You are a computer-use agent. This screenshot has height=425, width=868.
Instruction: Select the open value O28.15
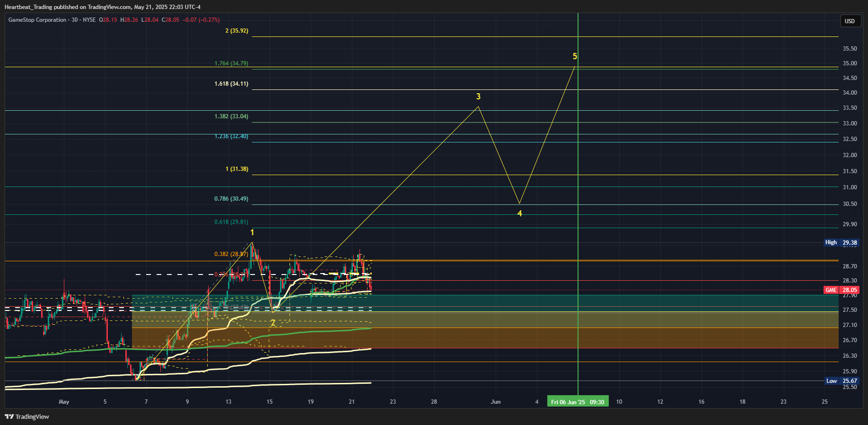[108, 20]
